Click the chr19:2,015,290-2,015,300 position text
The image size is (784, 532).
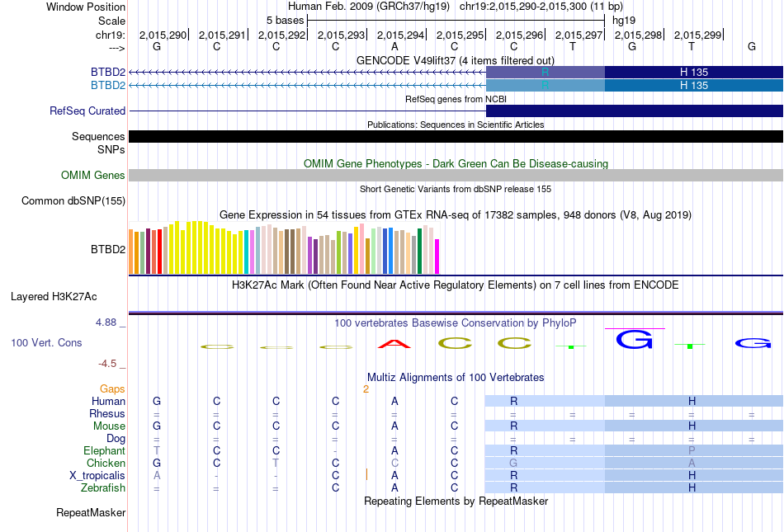(541, 7)
